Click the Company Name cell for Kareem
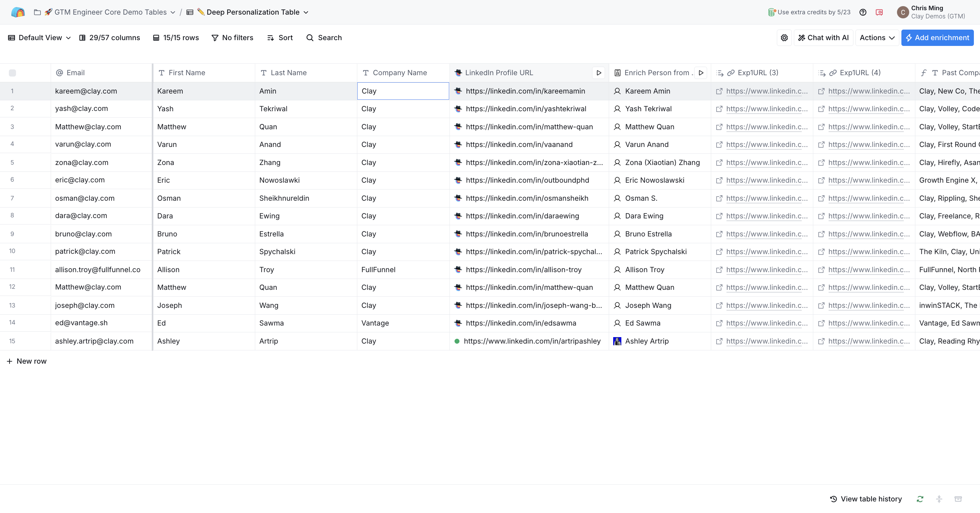 tap(403, 91)
